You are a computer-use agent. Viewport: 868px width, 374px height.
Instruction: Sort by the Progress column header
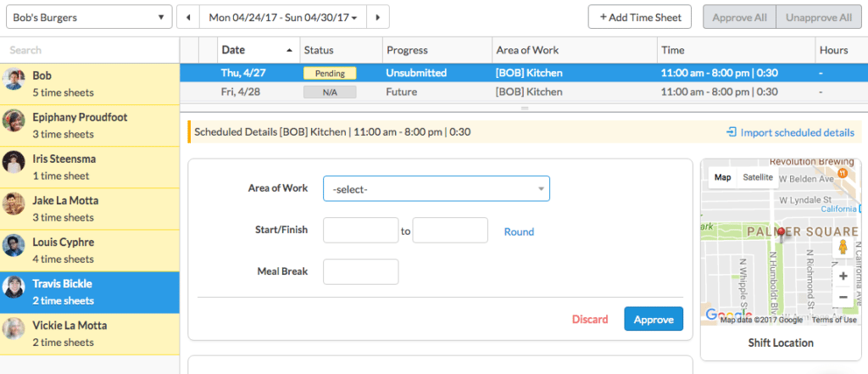click(x=437, y=50)
